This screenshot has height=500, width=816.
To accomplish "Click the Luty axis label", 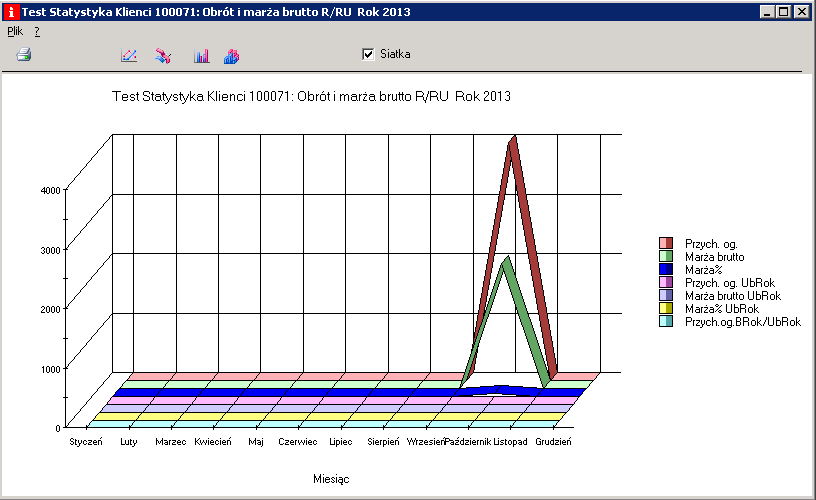I will click(129, 442).
